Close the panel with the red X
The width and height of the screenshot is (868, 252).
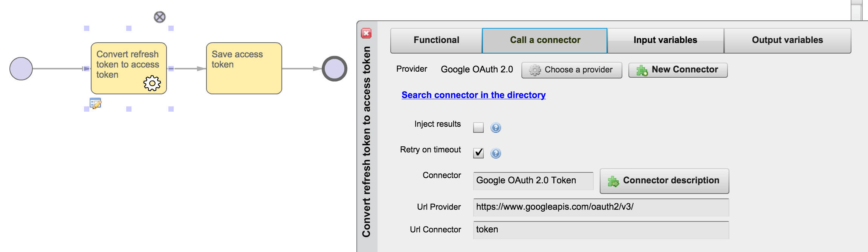pyautogui.click(x=366, y=33)
